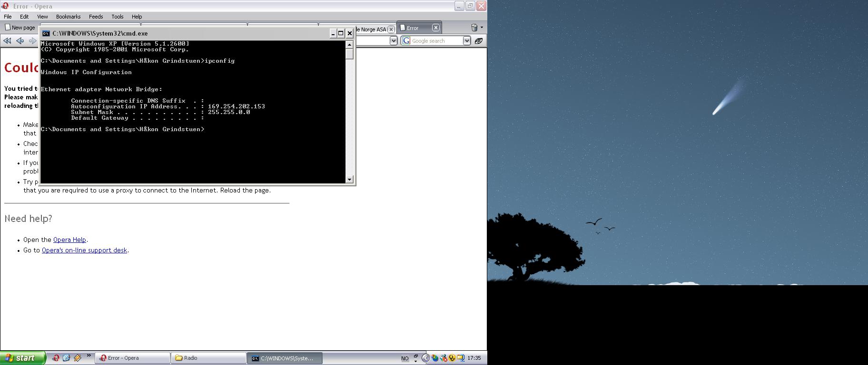This screenshot has width=868, height=365.
Task: Select the cmd.exe taskbar button
Action: 285,358
